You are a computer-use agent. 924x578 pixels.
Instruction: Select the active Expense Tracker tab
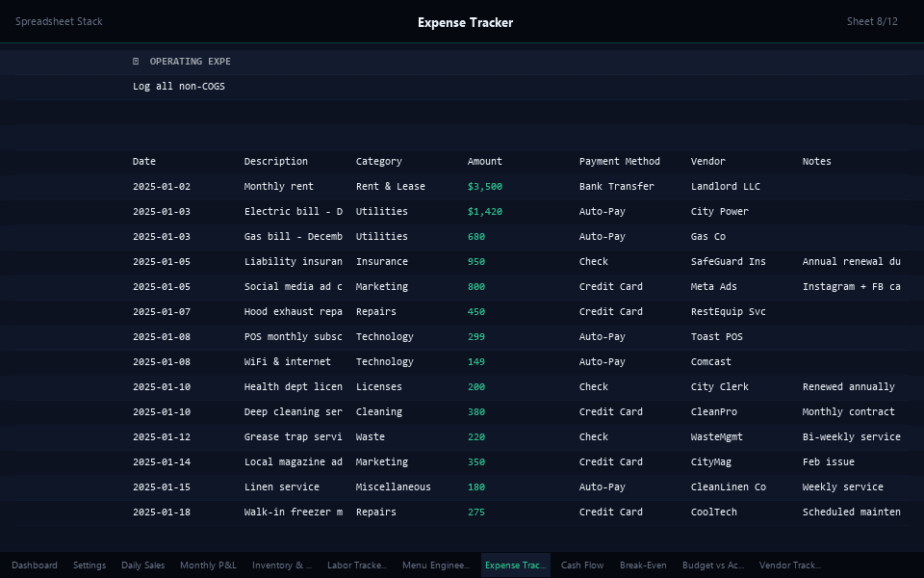pyautogui.click(x=515, y=565)
